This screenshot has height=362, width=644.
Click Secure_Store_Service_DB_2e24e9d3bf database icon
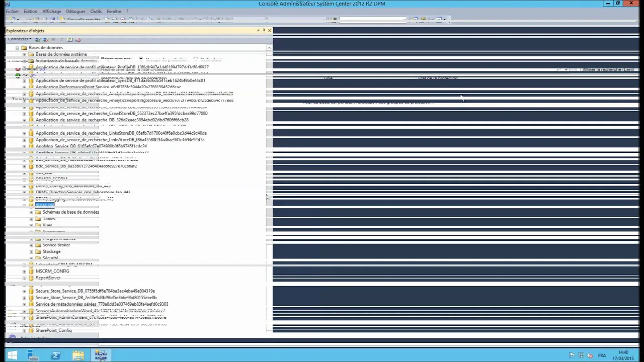[x=31, y=298]
